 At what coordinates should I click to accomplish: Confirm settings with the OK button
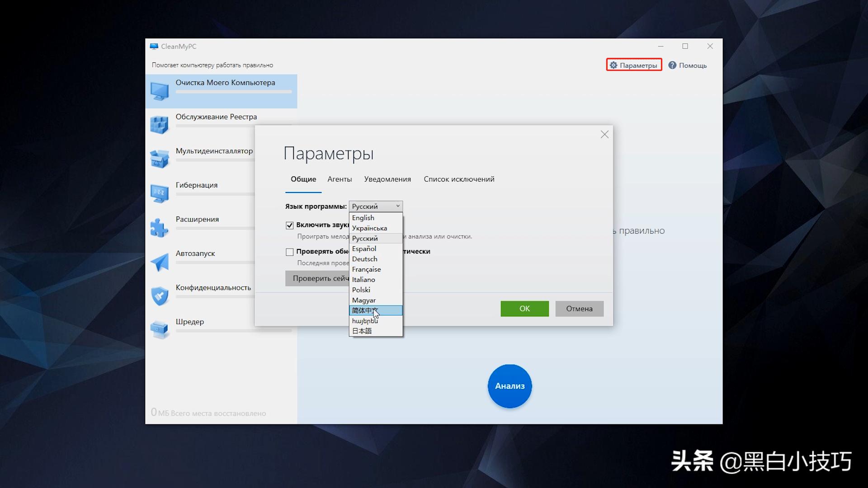pyautogui.click(x=524, y=309)
